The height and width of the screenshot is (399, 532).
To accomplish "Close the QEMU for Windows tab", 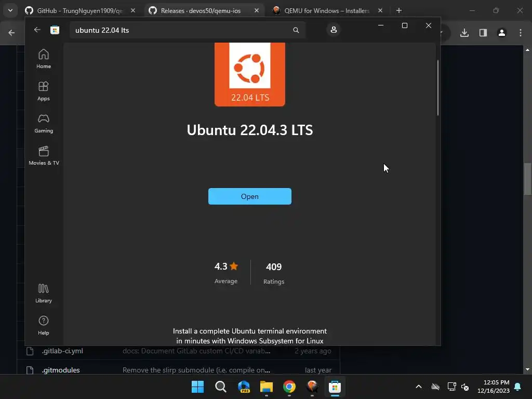I will point(380,11).
